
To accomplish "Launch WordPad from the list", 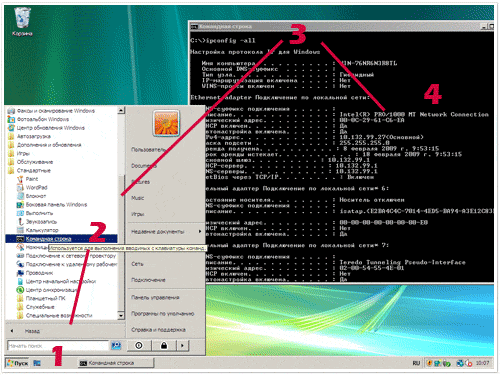I will pos(32,188).
